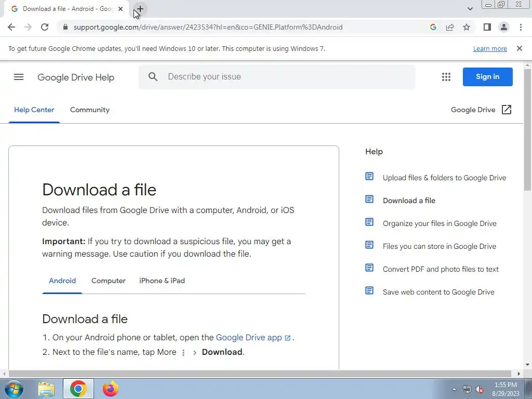Click the open-in-new icon beside Google Drive
Screen dimensions: 532x399
506,110
